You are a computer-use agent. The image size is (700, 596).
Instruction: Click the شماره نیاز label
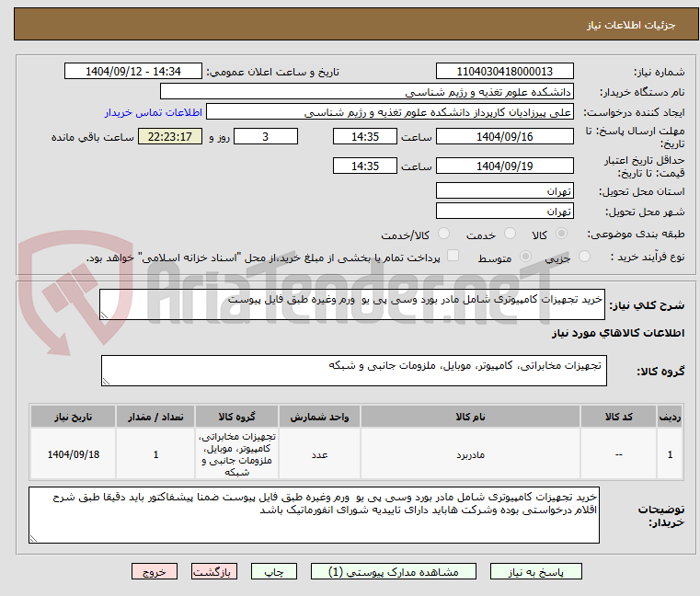660,72
